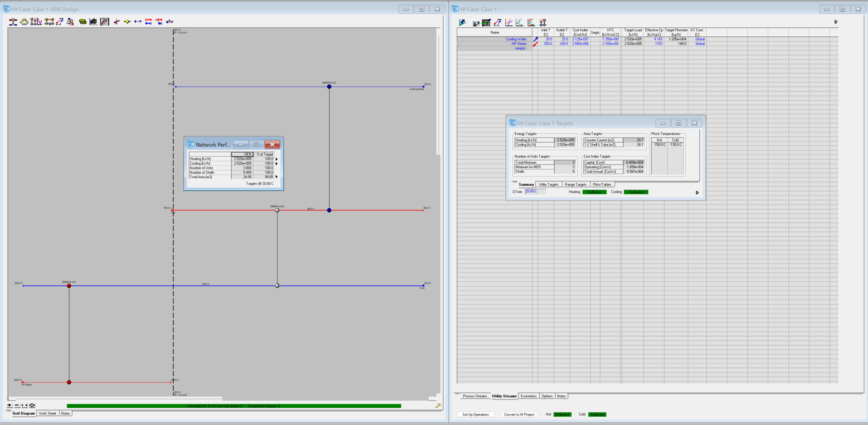Click the arrow at right of Case 1 toolbar
Screen dimensions: 868x425
836,22
